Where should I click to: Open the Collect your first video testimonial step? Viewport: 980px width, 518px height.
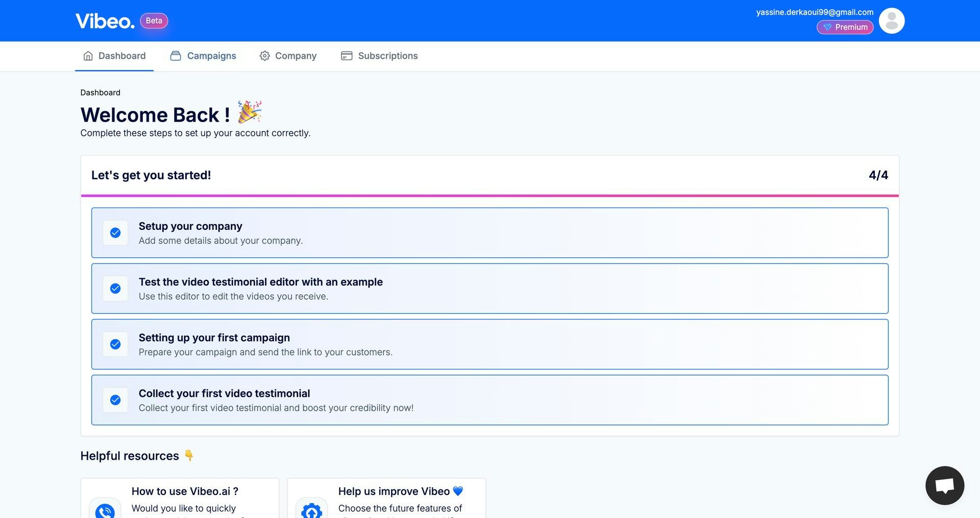pos(490,400)
